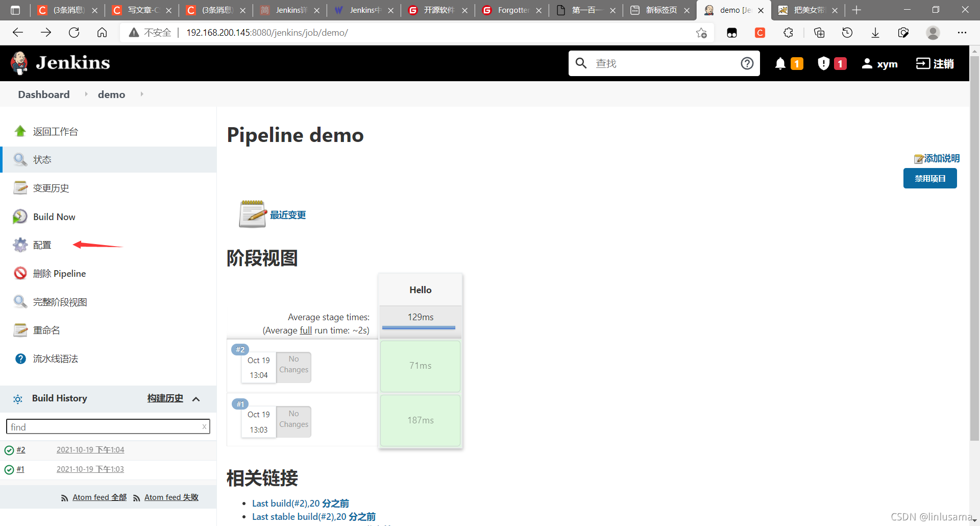
Task: Click the 完整阶段视图 magnifier icon
Action: point(20,302)
